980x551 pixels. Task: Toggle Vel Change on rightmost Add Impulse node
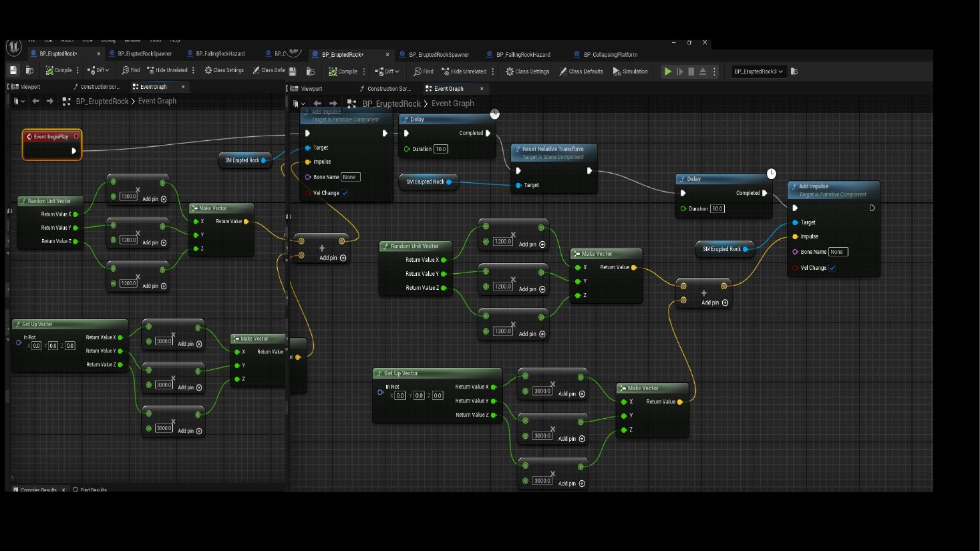point(832,268)
